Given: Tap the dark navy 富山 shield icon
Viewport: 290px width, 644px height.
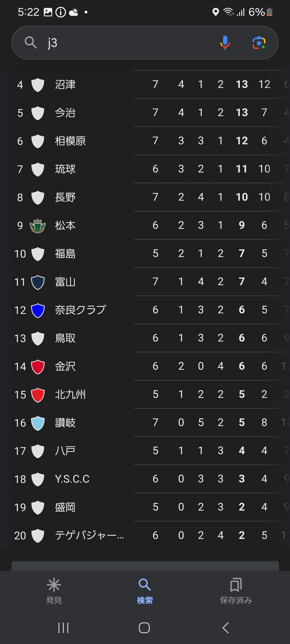Looking at the screenshot, I should [38, 282].
